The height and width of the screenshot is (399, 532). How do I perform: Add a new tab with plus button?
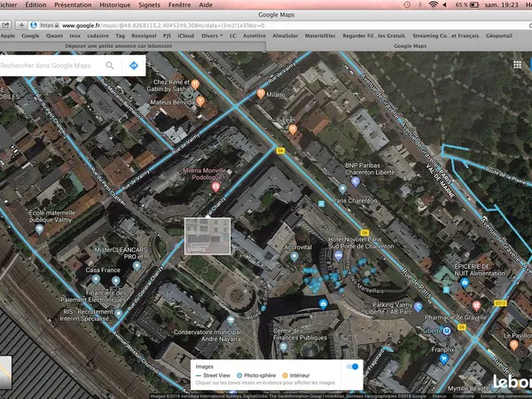point(21,25)
